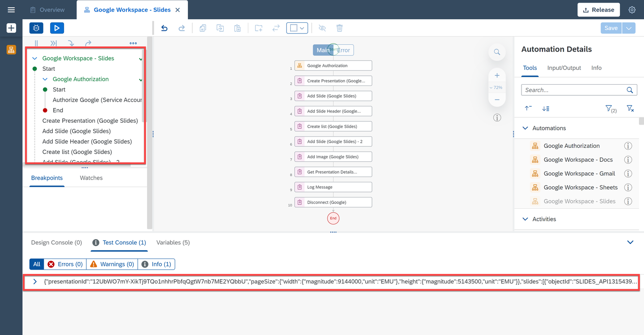Screen dimensions: 644x335
Task: Close the Google Workspace - Slides tab
Action: pyautogui.click(x=178, y=10)
